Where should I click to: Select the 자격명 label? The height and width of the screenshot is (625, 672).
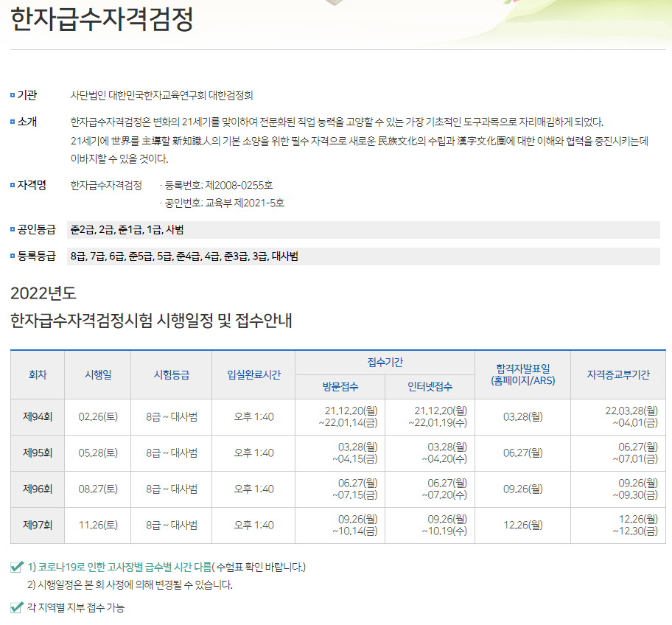pyautogui.click(x=32, y=185)
